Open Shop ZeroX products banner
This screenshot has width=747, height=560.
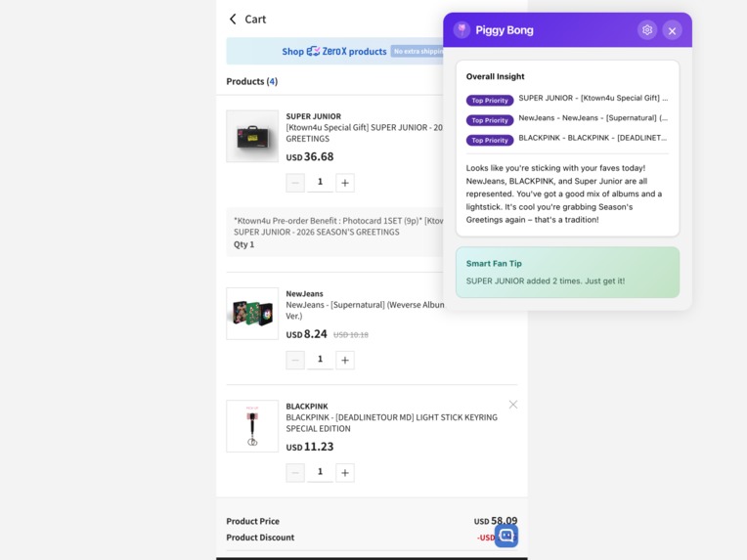coord(334,51)
